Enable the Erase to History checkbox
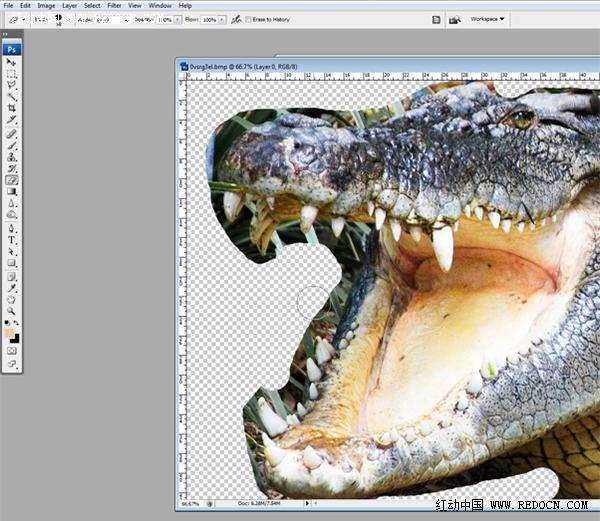Image resolution: width=600 pixels, height=521 pixels. [250, 19]
